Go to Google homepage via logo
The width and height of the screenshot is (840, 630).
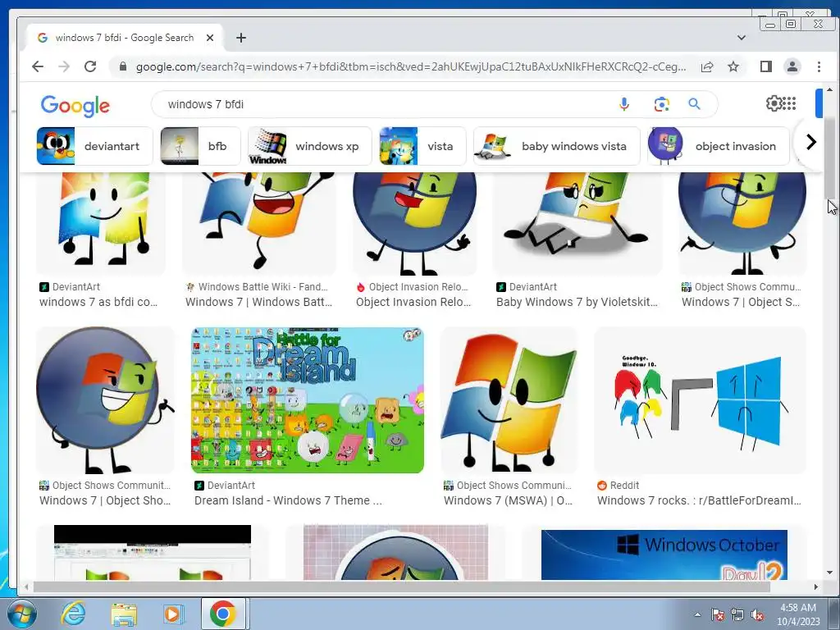pyautogui.click(x=75, y=105)
